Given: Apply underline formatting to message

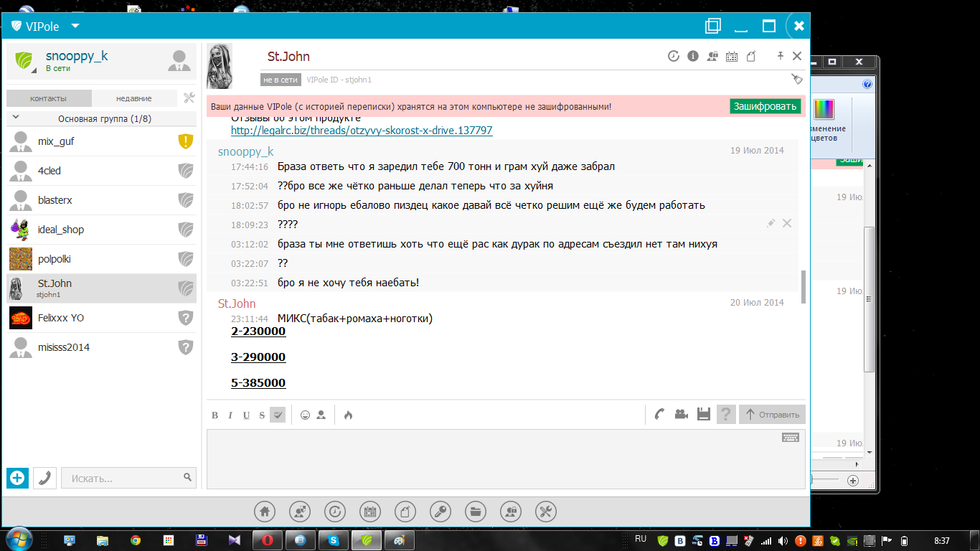Looking at the screenshot, I should (x=246, y=415).
